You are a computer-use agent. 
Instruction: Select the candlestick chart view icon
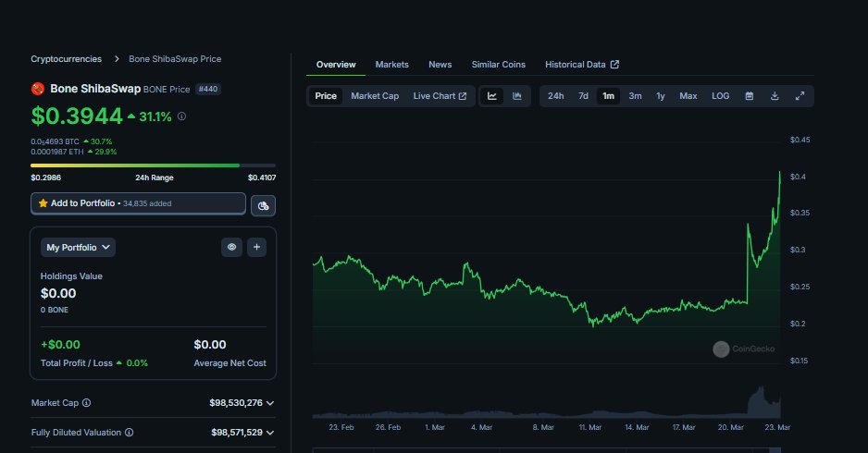point(517,96)
